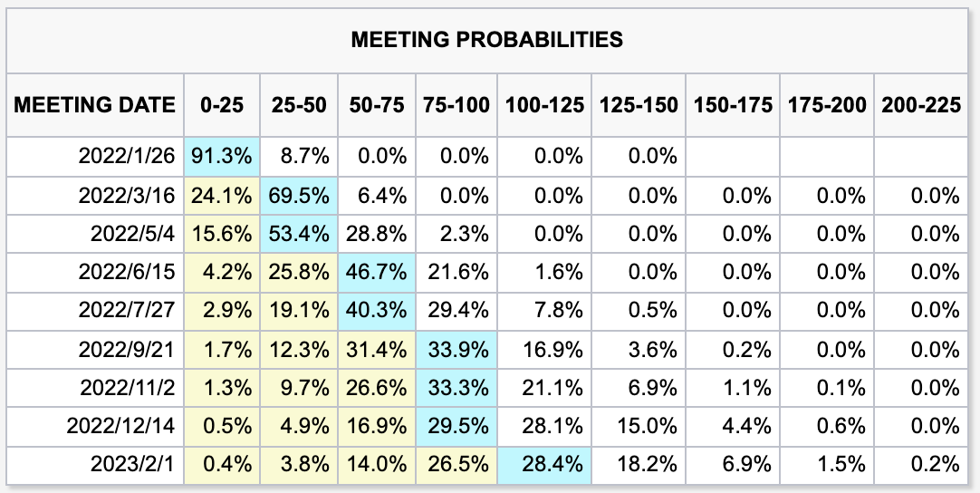Select the 2022/12/14 meeting date cell
980x493 pixels.
click(x=127, y=426)
